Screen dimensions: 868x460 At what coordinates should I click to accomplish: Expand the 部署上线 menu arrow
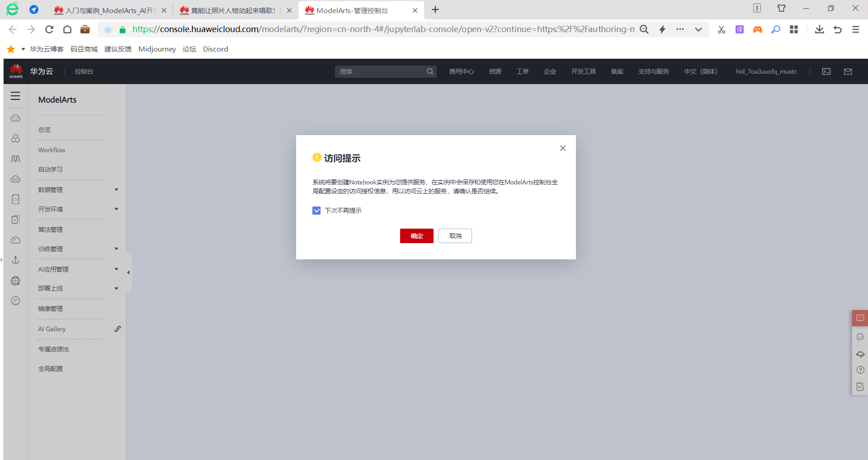coord(117,288)
